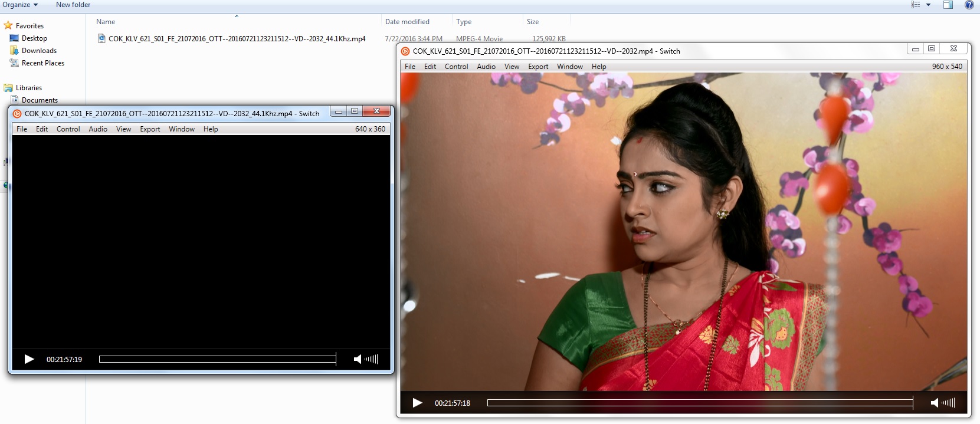Image resolution: width=980 pixels, height=424 pixels.
Task: Close the 640 x 360 Switch window
Action: (x=376, y=111)
